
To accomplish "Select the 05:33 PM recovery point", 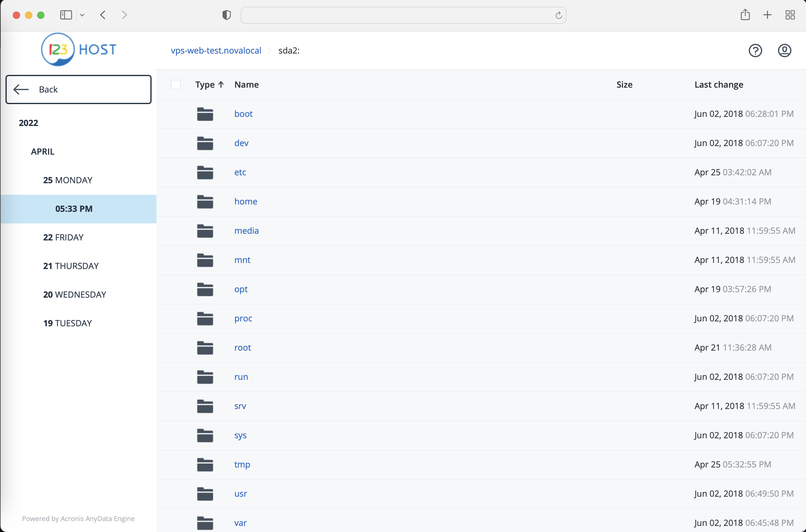I will tap(74, 209).
